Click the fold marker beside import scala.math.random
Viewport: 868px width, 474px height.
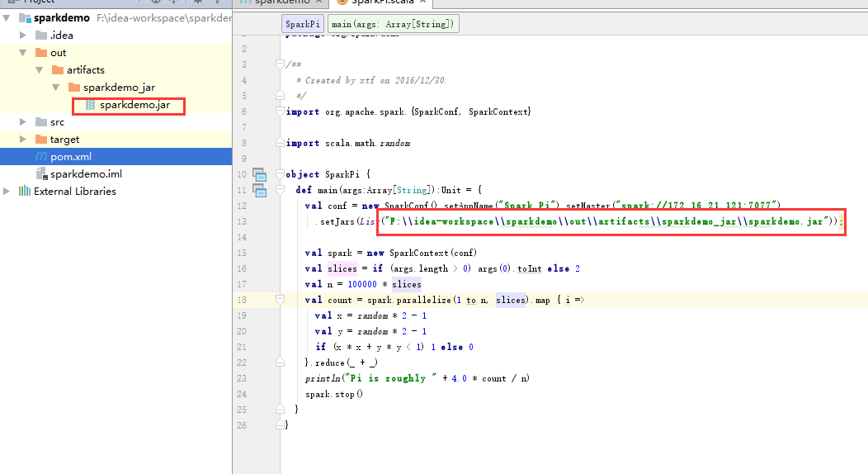click(280, 143)
